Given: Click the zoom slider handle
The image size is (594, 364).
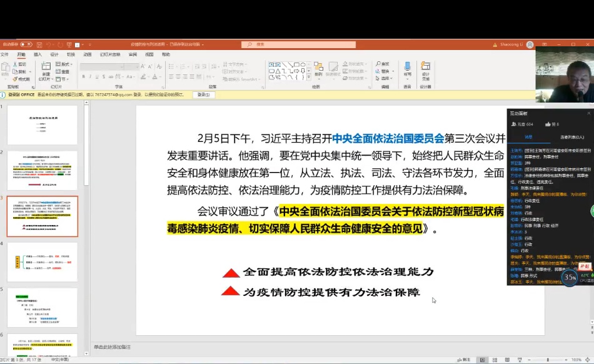Looking at the screenshot, I should tap(547, 360).
